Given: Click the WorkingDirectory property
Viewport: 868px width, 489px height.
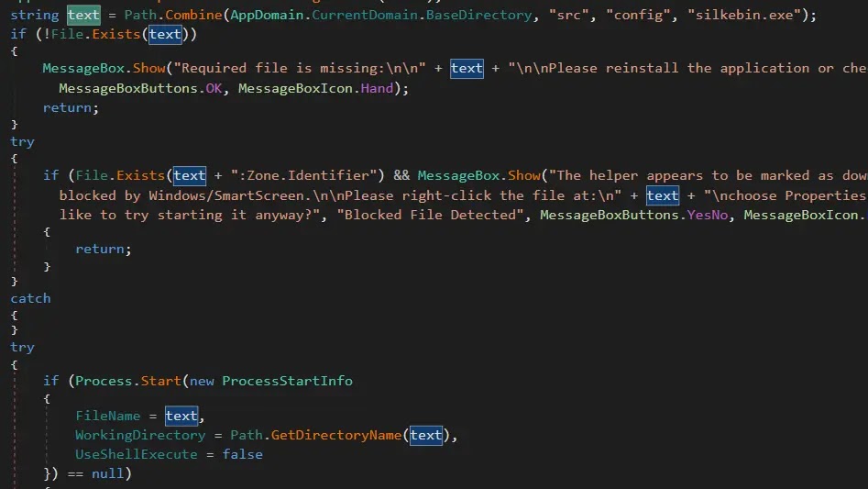Looking at the screenshot, I should click(x=140, y=435).
